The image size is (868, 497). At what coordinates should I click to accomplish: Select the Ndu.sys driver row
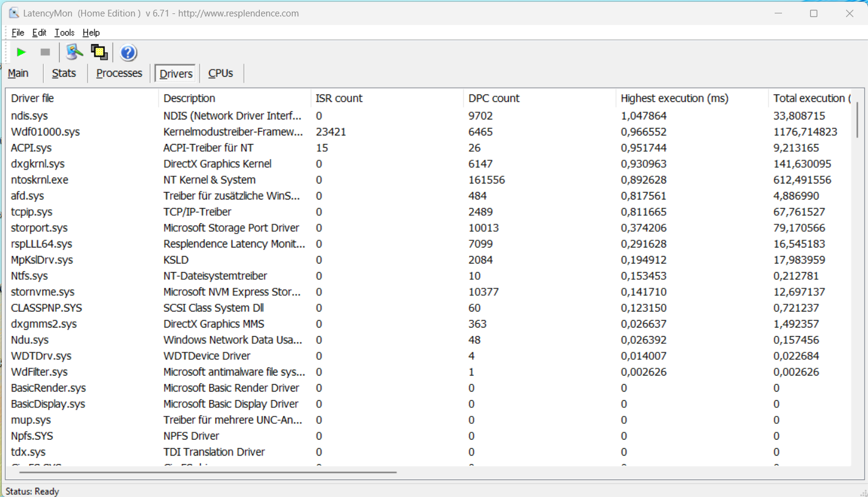428,340
